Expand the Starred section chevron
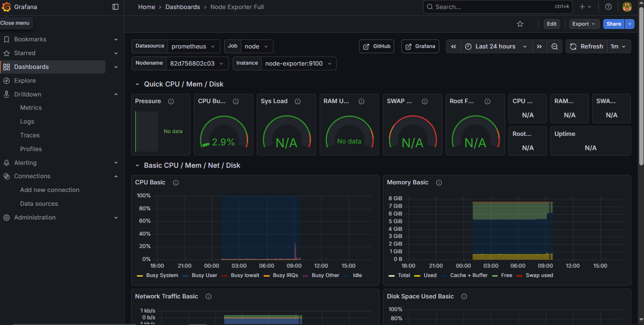This screenshot has width=644, height=325. [116, 53]
